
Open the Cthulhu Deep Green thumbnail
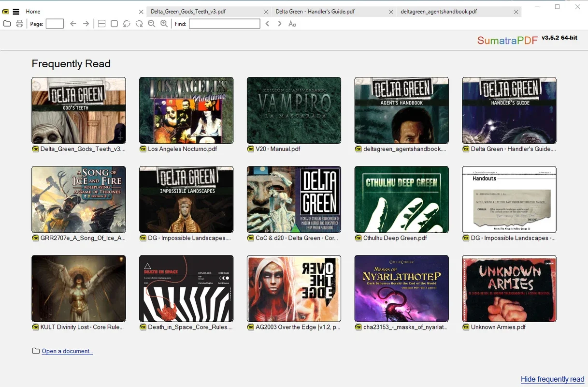point(402,199)
